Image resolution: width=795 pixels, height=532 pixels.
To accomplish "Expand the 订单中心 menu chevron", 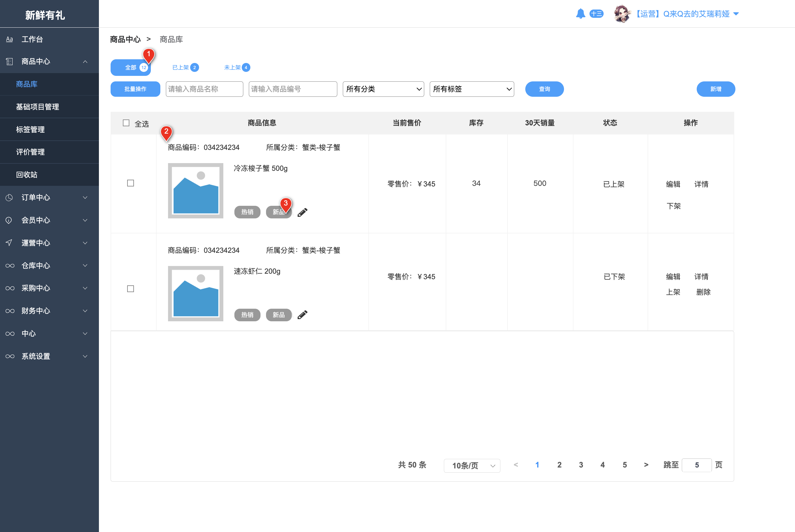I will [x=85, y=198].
